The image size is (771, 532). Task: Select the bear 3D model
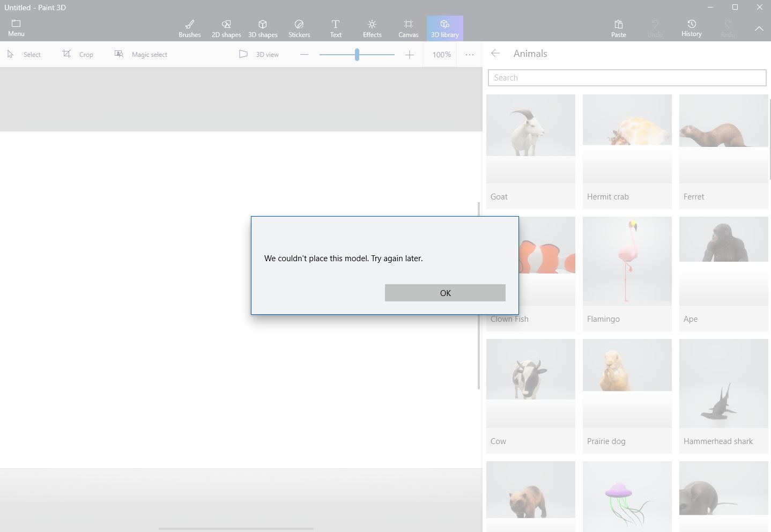(531, 497)
